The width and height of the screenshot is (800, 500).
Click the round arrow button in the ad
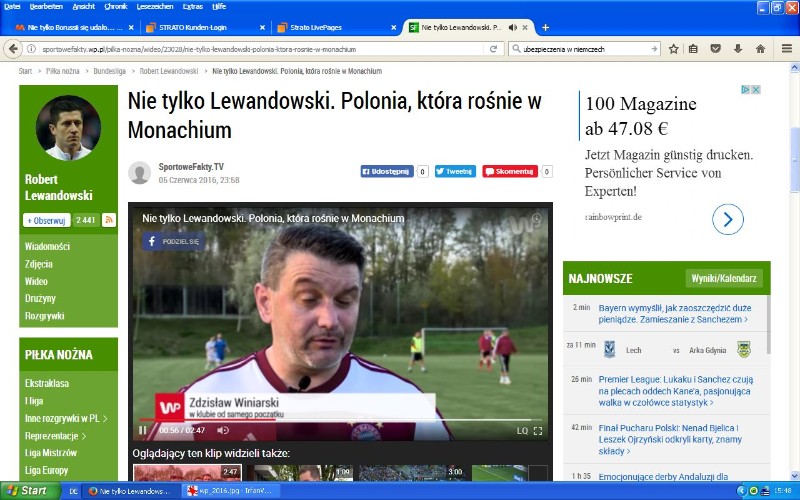coord(728,219)
